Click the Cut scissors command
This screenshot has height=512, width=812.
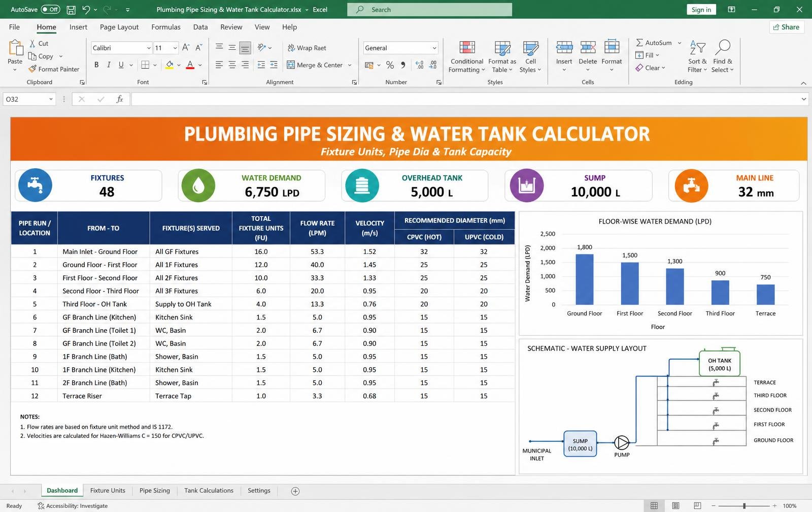pos(39,44)
